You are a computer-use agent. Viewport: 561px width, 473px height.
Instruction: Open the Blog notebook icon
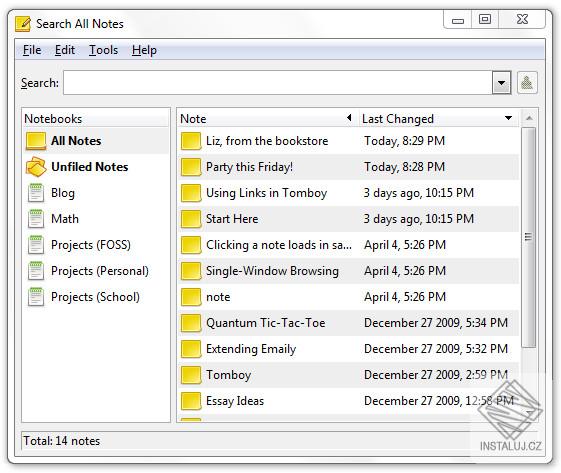click(36, 193)
